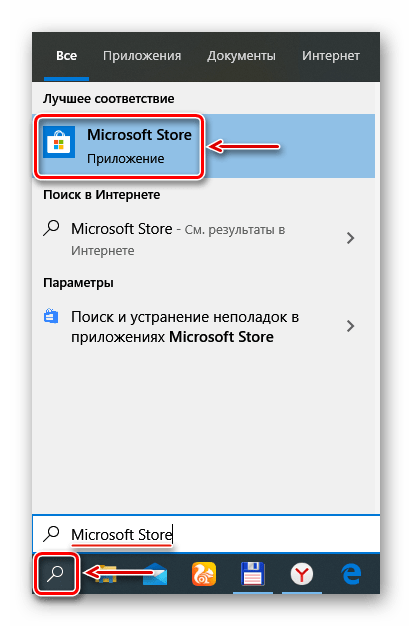
Task: Open UC Browser from the taskbar
Action: click(204, 574)
